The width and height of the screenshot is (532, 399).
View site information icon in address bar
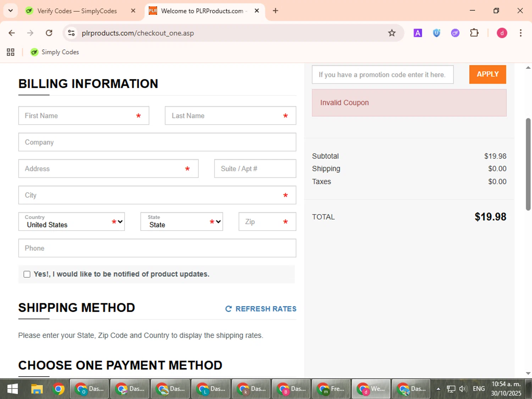[71, 33]
